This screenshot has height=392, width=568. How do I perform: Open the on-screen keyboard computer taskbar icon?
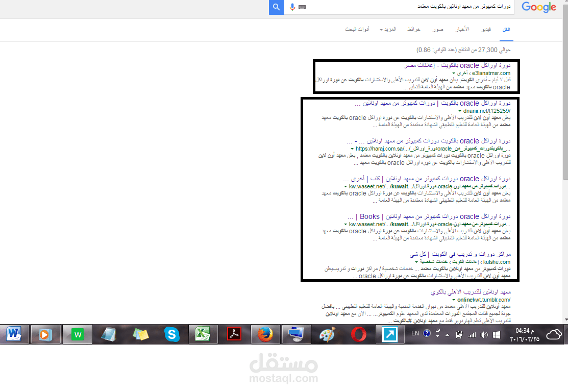point(297,334)
